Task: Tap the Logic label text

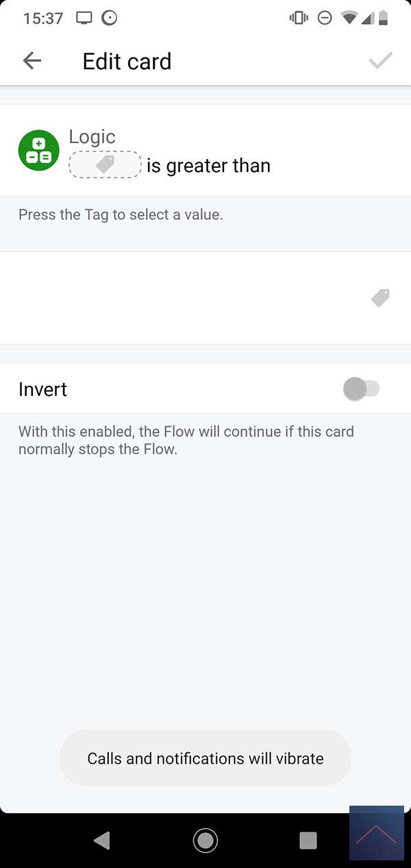Action: 92,137
